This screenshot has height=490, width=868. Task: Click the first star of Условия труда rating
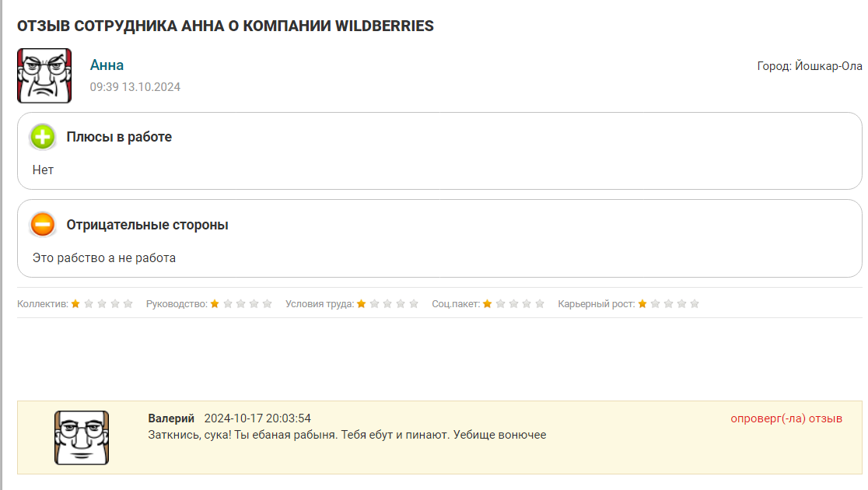click(361, 304)
